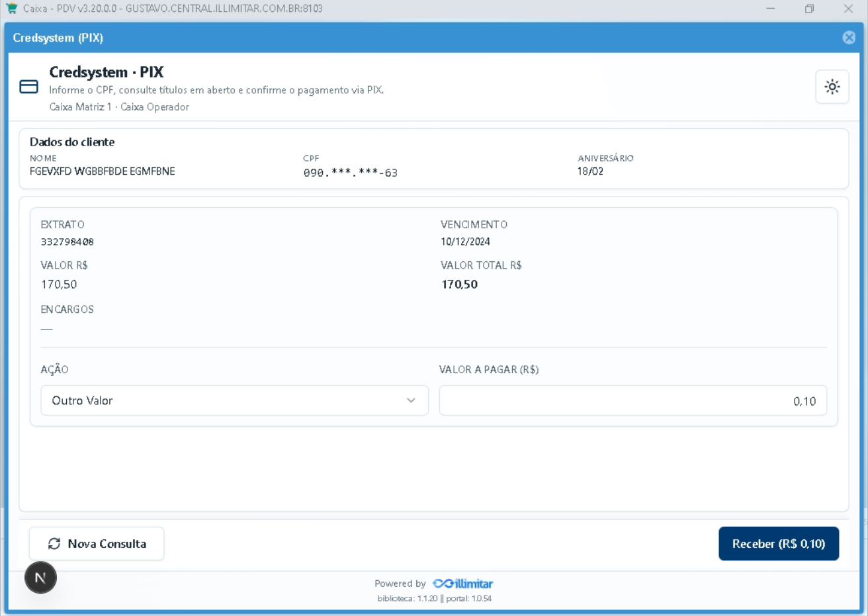Click the Credsystem · PIX heading
The height and width of the screenshot is (616, 868).
pos(107,72)
